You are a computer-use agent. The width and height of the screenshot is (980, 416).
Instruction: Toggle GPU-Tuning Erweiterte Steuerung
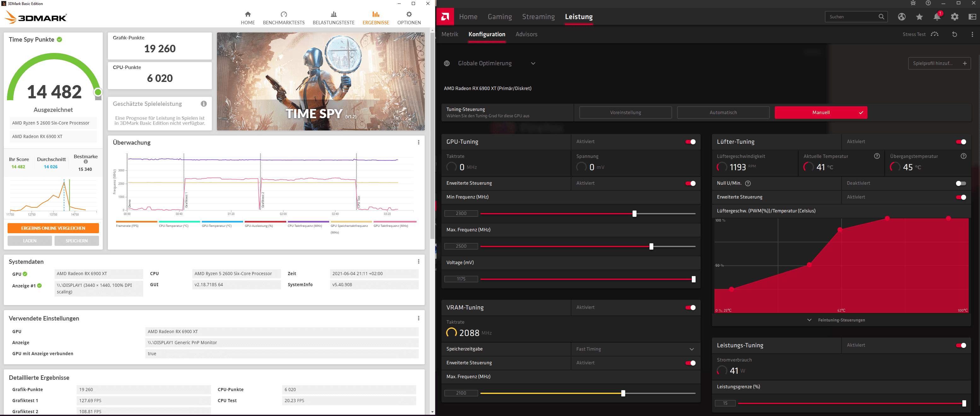pos(691,183)
